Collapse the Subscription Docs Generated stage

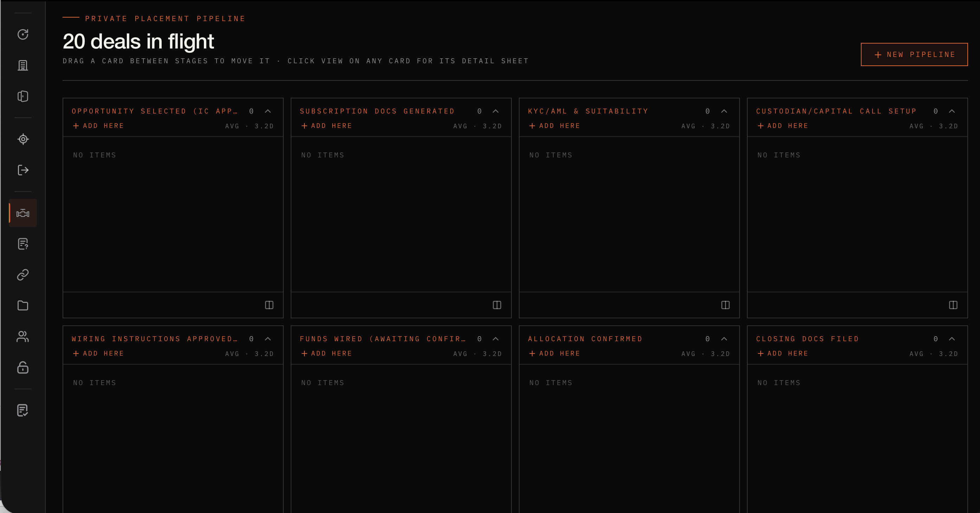tap(496, 111)
